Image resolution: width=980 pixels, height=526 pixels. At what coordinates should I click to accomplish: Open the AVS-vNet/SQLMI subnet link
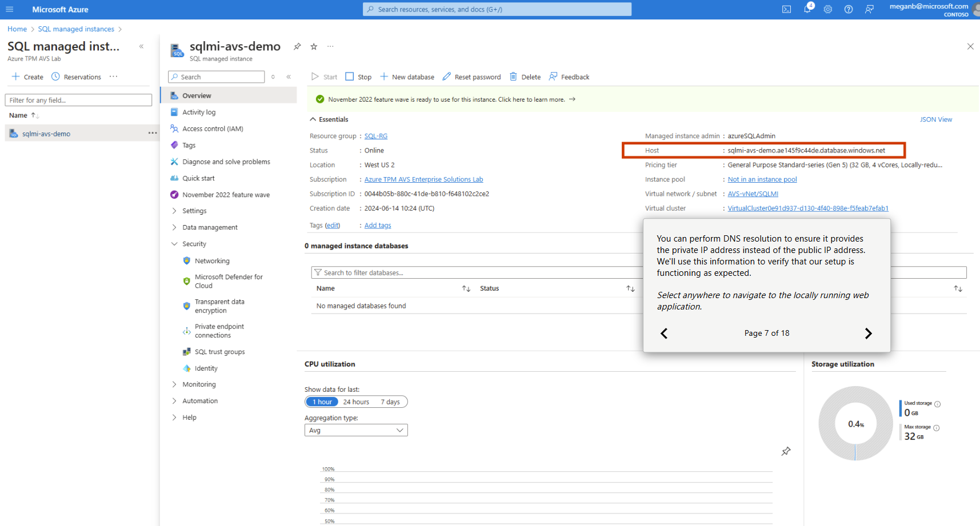coord(753,194)
